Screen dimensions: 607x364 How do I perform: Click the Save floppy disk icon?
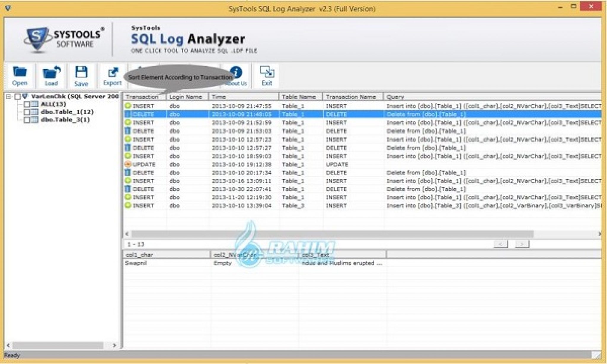pos(81,72)
